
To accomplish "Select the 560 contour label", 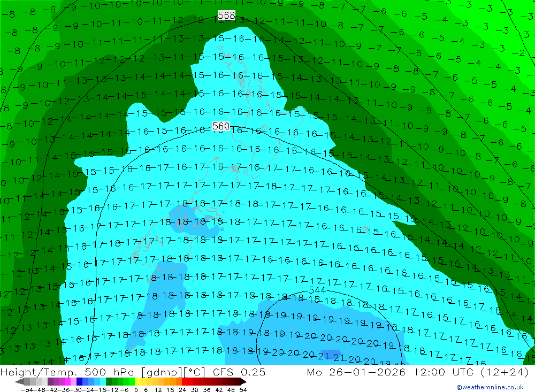I will tap(221, 126).
